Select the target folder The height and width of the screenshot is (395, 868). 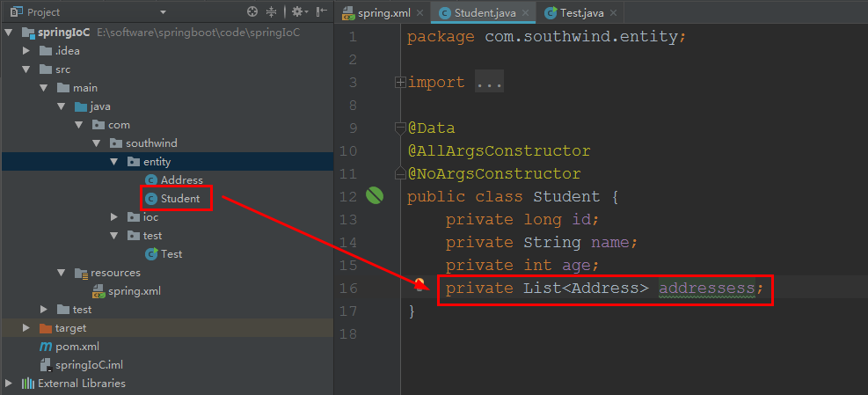70,328
